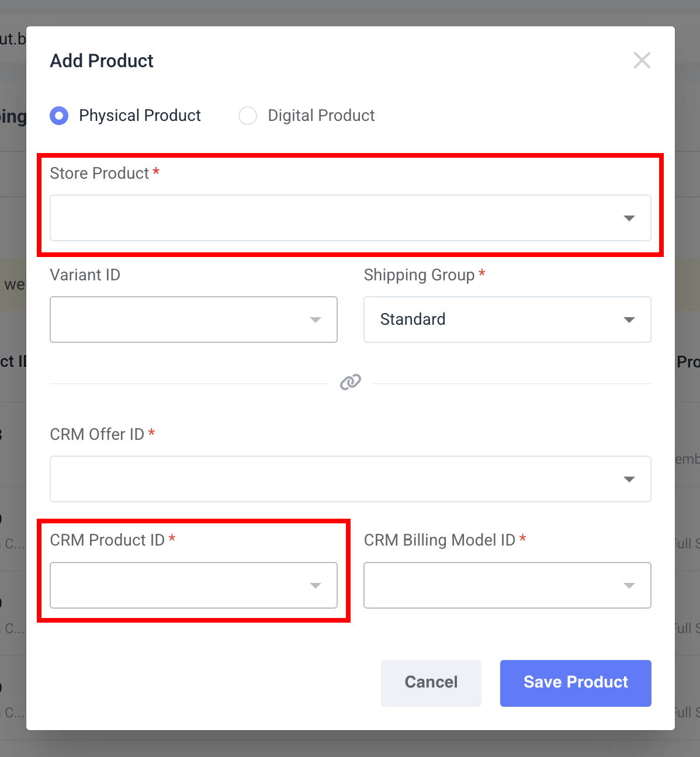Open the CRM Offer ID dropdown field
Viewport: 700px width, 757px height.
tap(351, 479)
